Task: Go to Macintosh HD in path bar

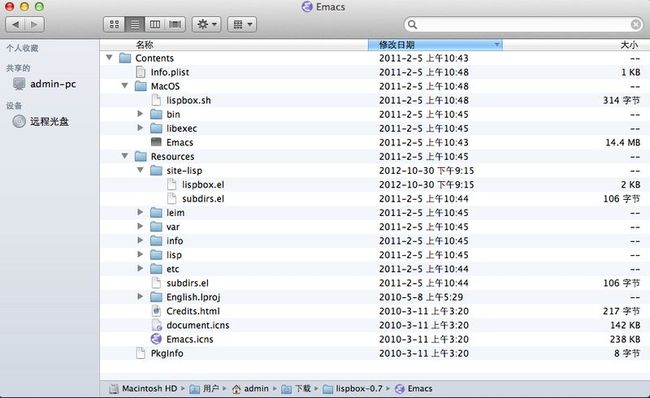Action: pos(143,388)
